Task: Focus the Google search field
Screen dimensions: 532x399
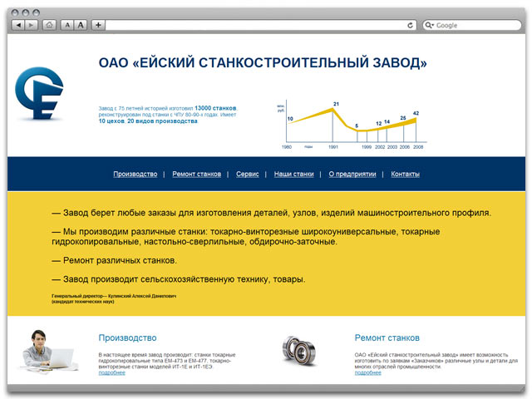Action: pos(472,25)
